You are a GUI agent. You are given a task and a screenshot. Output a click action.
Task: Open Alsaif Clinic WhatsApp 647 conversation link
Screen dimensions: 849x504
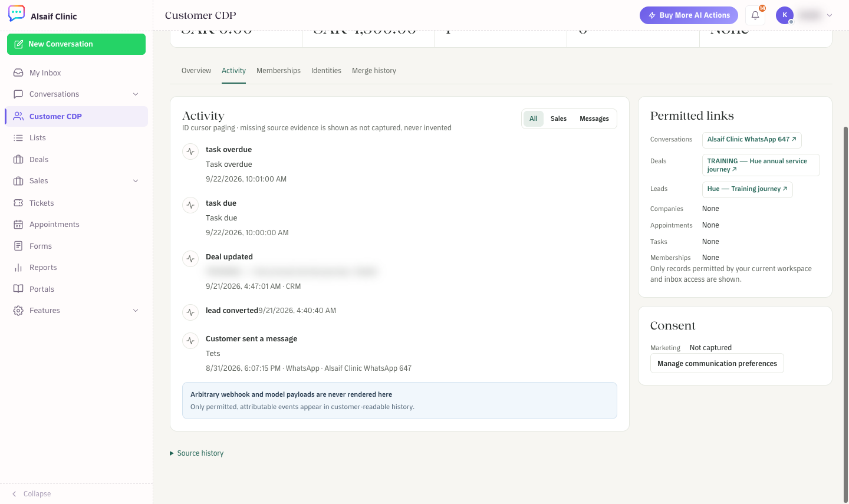(752, 140)
